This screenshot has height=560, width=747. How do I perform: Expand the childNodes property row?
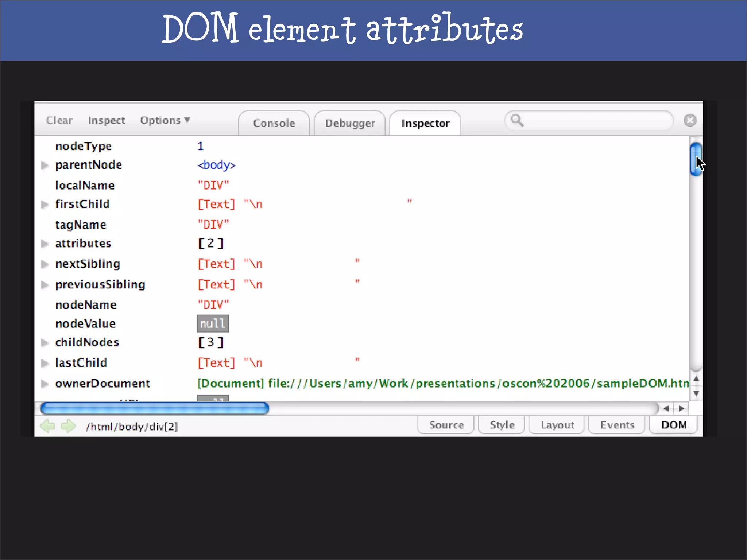44,342
